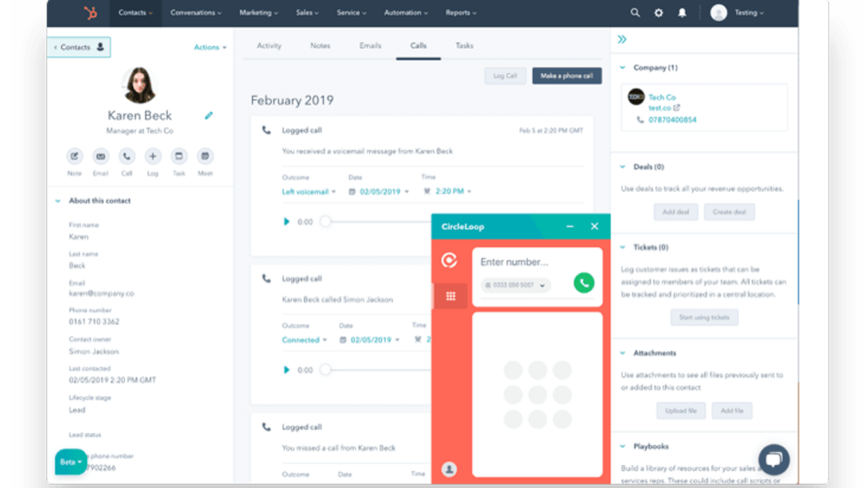Open the Task icon under the contact
The image size is (868, 488).
(179, 157)
